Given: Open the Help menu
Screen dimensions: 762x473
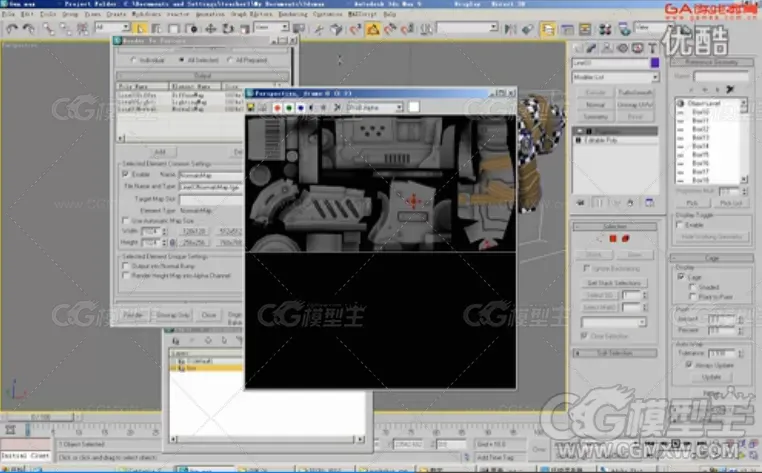Looking at the screenshot, I should tap(390, 15).
